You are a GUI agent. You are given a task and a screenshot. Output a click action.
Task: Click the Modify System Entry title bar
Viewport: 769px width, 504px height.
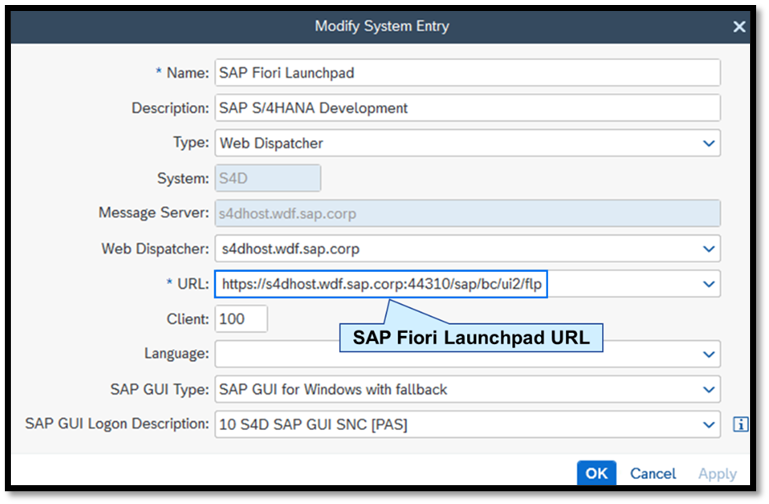(384, 27)
